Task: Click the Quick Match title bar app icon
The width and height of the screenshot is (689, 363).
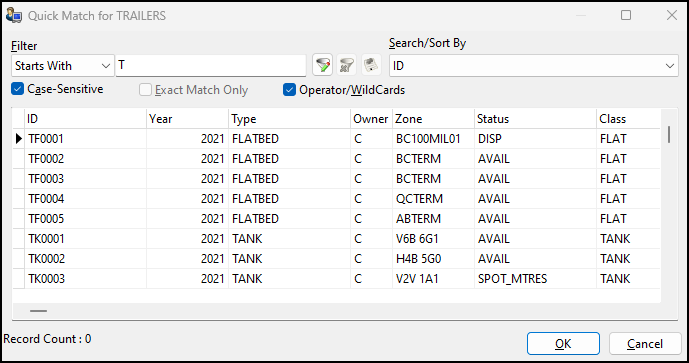Action: click(x=14, y=15)
